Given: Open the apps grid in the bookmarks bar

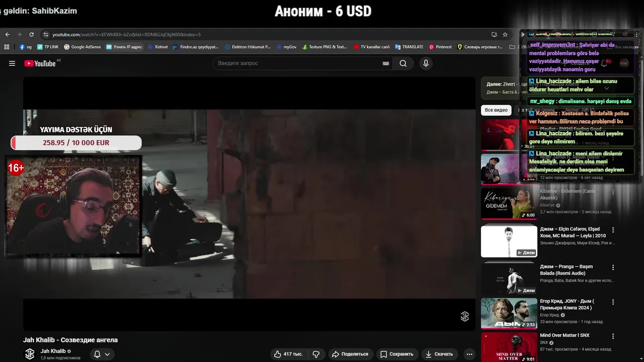Looking at the screenshot, I should (7, 47).
